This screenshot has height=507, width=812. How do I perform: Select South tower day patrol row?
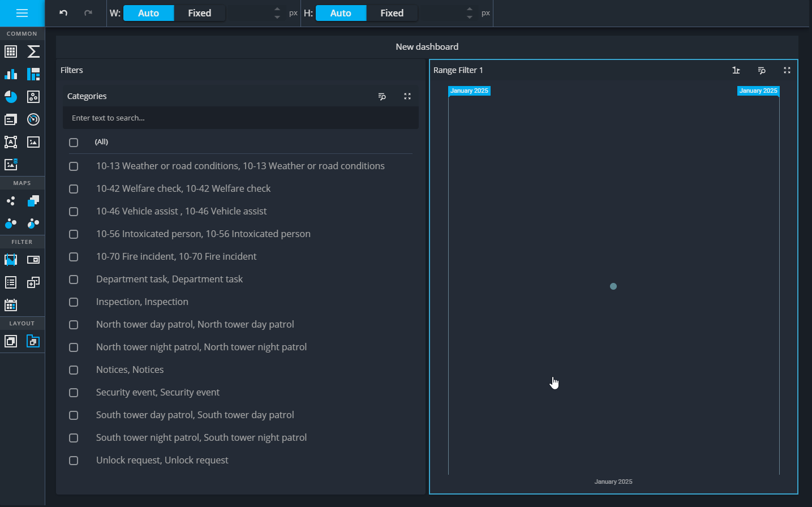point(240,415)
